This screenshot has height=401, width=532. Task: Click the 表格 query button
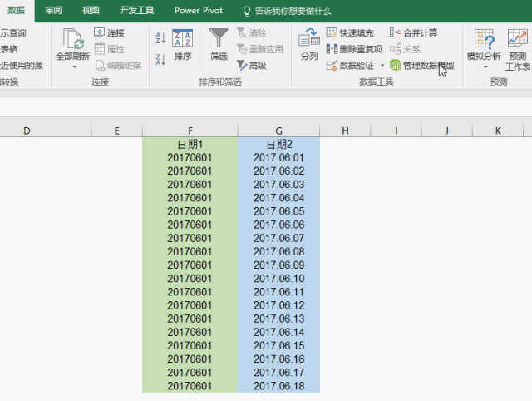pyautogui.click(x=9, y=49)
